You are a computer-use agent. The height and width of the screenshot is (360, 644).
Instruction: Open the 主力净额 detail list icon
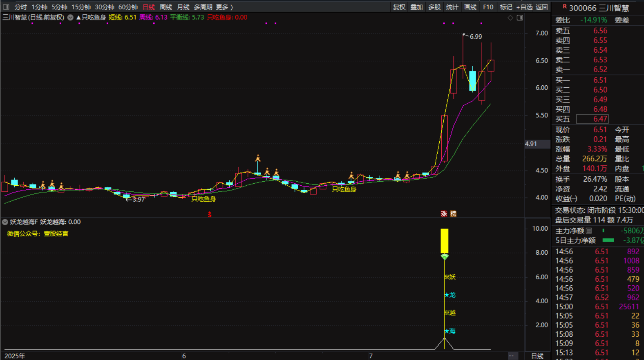(x=589, y=231)
